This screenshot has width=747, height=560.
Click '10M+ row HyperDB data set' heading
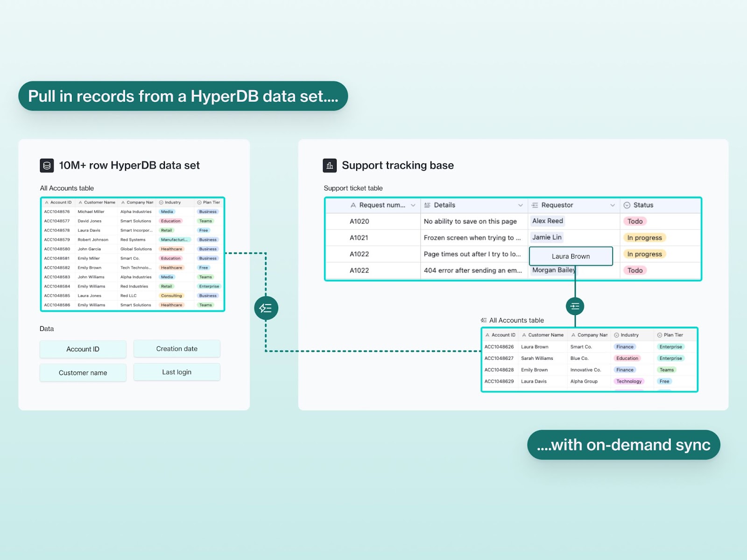pyautogui.click(x=129, y=165)
